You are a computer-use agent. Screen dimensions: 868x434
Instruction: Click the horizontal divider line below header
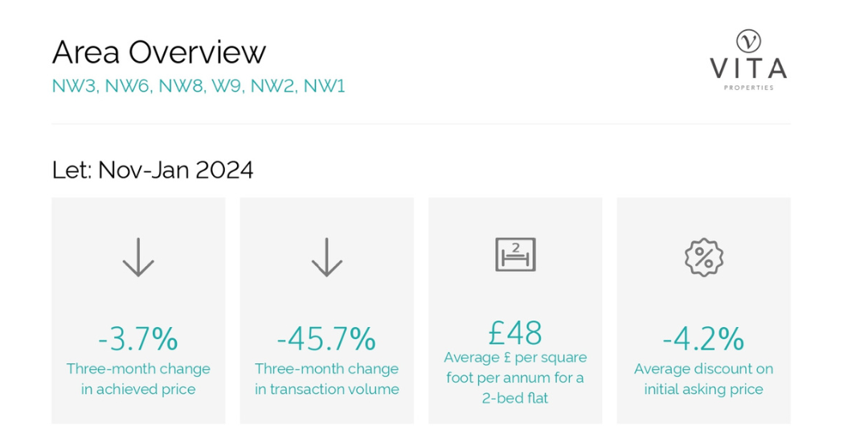pos(421,124)
